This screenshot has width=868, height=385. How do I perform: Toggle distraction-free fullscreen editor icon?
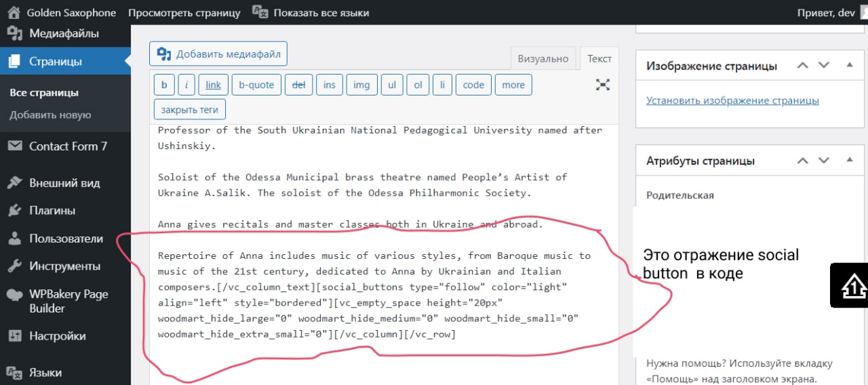(x=603, y=85)
